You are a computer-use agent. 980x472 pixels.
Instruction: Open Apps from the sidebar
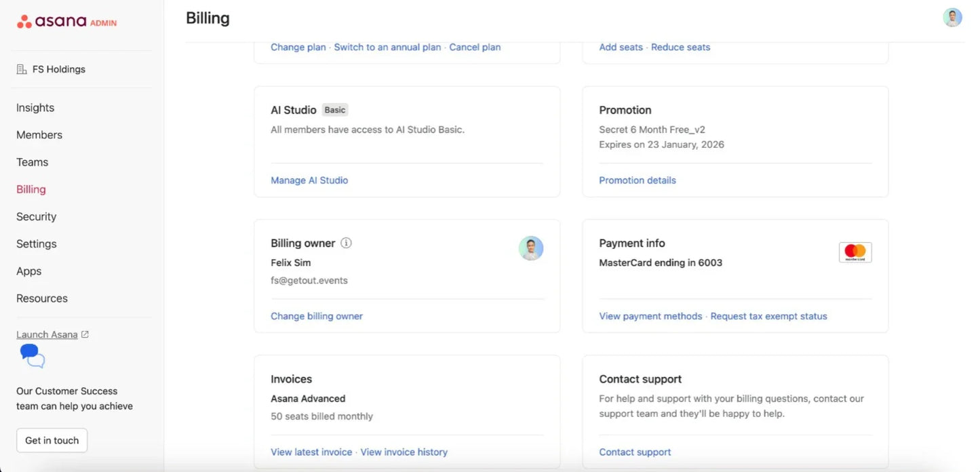(x=28, y=271)
